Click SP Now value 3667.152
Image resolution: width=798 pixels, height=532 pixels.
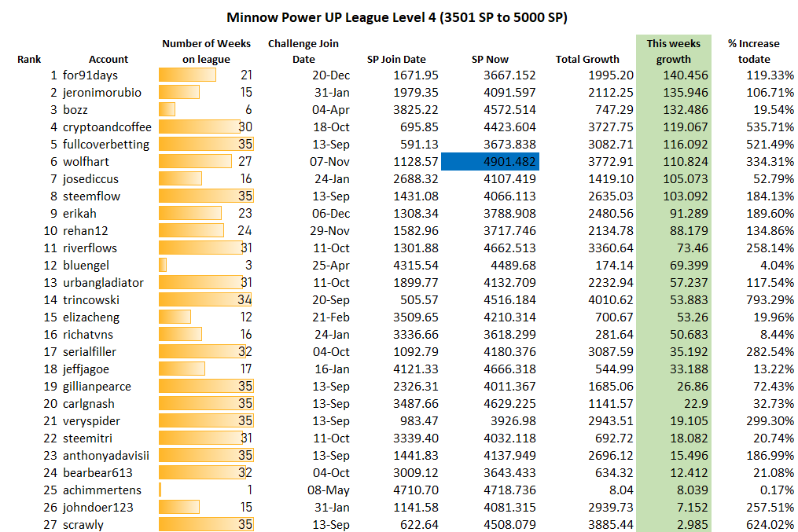pos(509,75)
